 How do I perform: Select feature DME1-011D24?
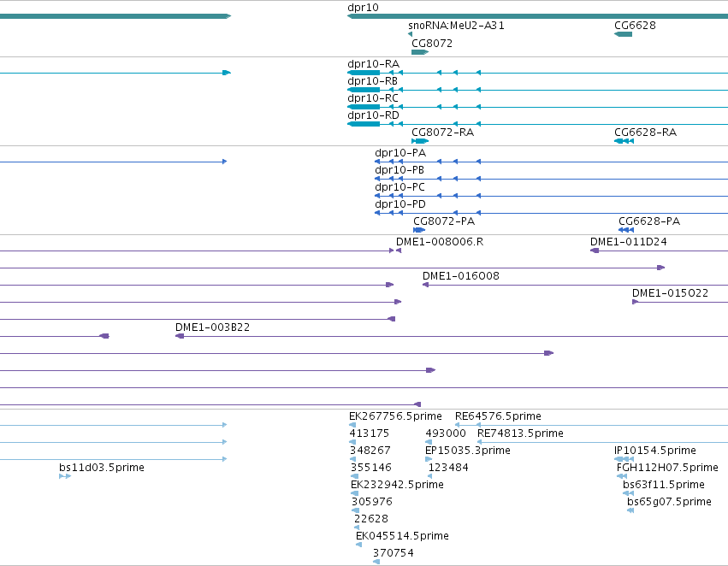[x=628, y=242]
